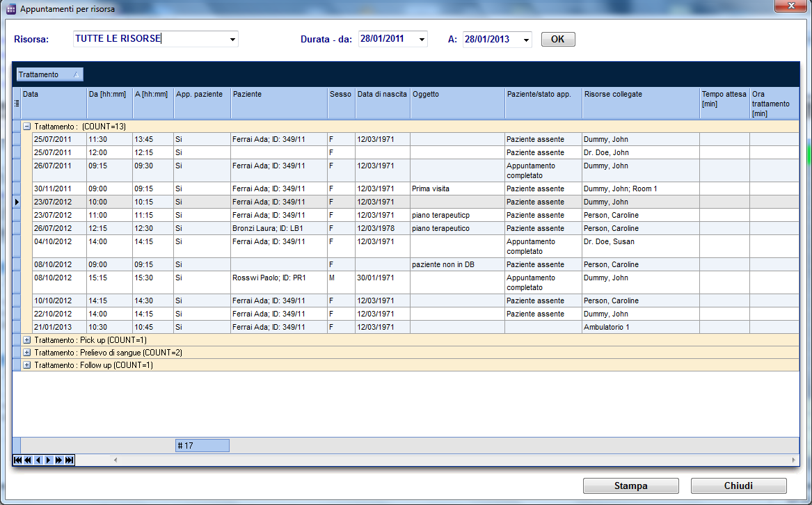
Task: Click the 22/10/2012 date cell
Action: pyautogui.click(x=60, y=314)
